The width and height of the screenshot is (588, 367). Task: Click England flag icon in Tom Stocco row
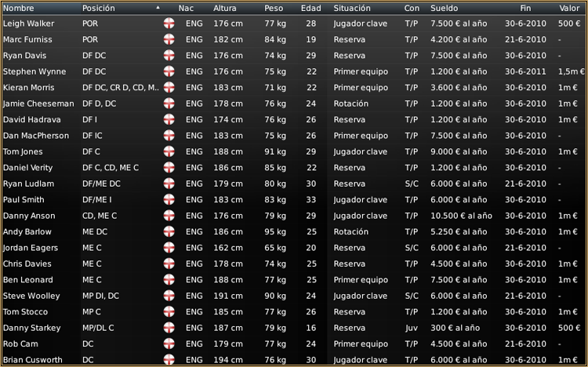coord(169,311)
